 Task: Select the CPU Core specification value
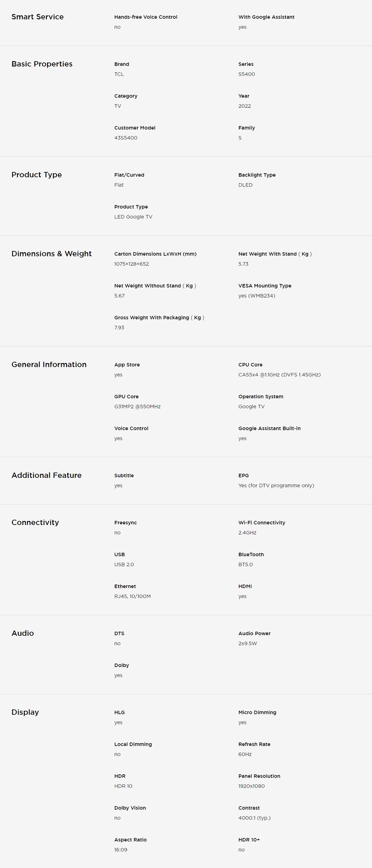click(x=279, y=375)
